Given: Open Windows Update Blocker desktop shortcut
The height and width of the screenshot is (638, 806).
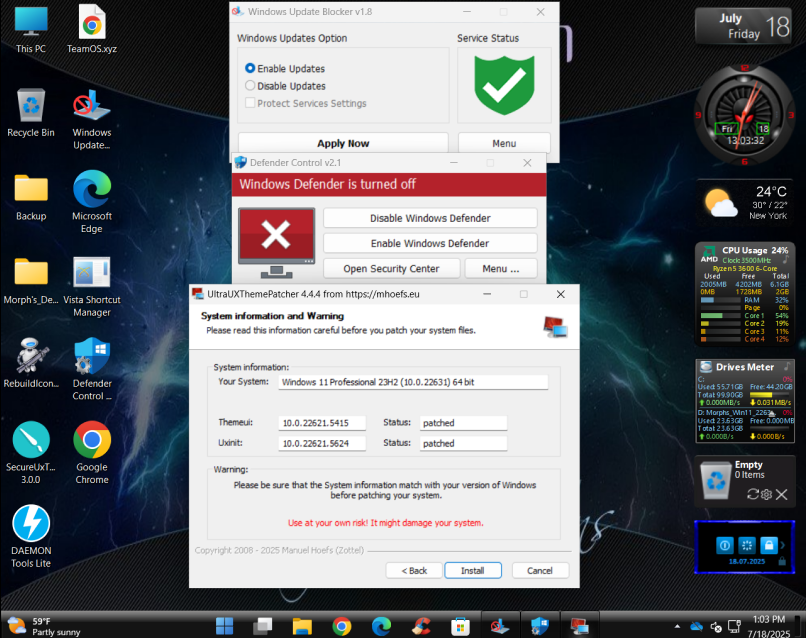Looking at the screenshot, I should pyautogui.click(x=92, y=119).
